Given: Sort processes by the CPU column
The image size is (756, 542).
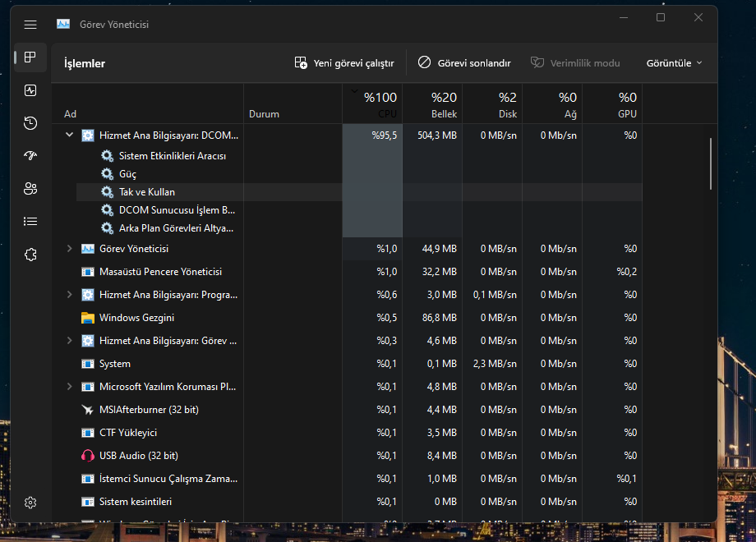Looking at the screenshot, I should [372, 104].
